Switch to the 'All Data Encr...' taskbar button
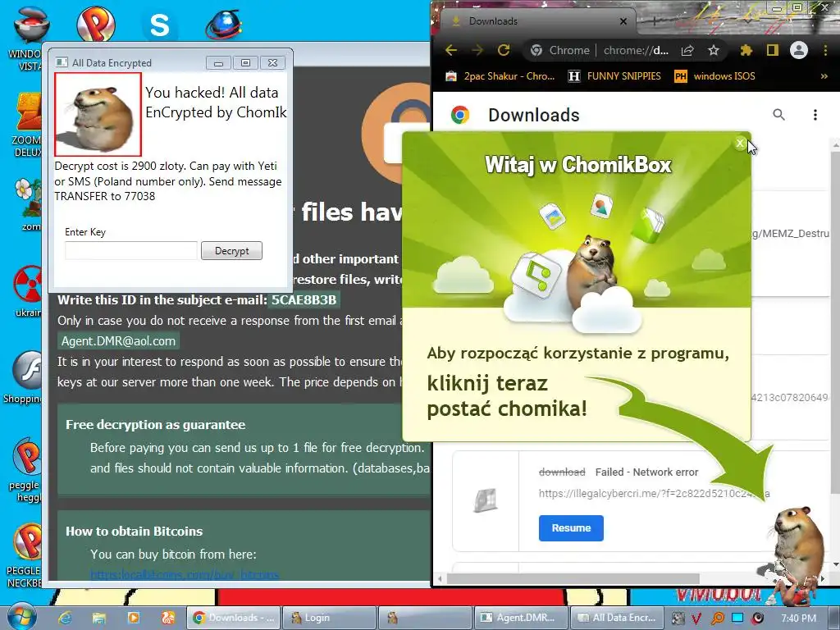This screenshot has width=840, height=630. 617,618
